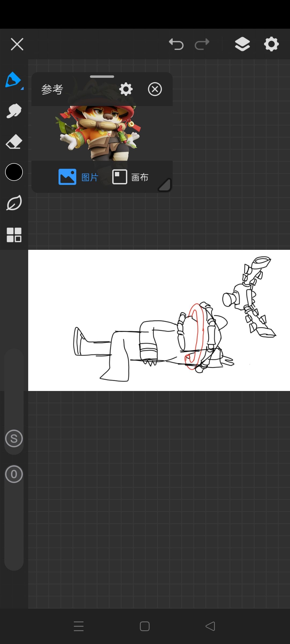This screenshot has height=644, width=290.
Task: Open Android recent apps menu
Action: point(79,626)
